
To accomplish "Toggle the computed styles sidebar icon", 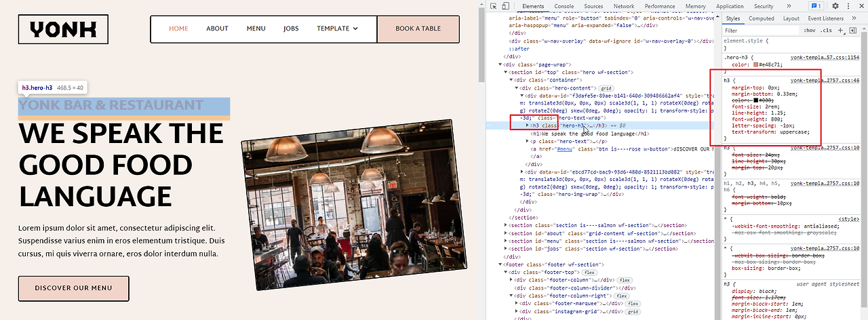I will tap(852, 31).
